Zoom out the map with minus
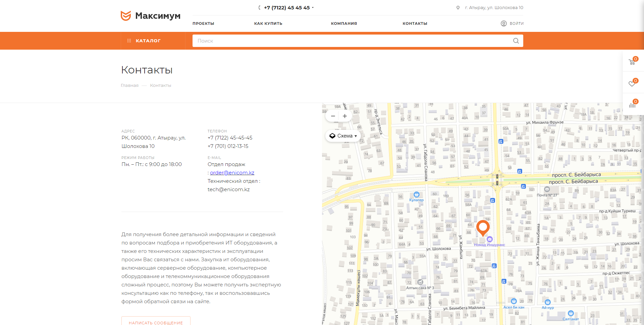 coord(333,116)
